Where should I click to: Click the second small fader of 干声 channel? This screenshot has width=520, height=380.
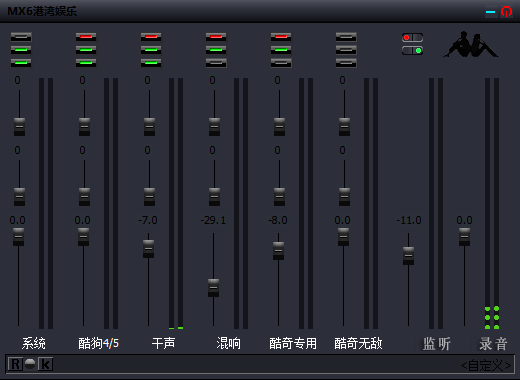pyautogui.click(x=149, y=197)
